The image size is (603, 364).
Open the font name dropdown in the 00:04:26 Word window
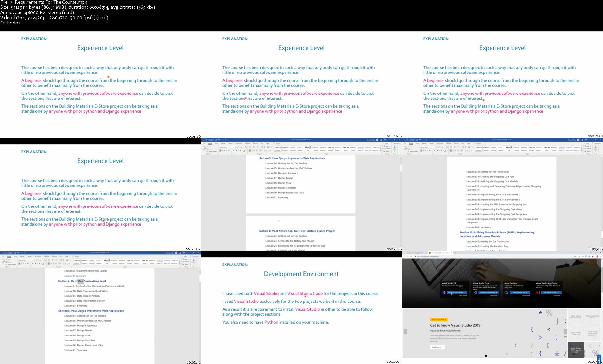[x=229, y=147]
